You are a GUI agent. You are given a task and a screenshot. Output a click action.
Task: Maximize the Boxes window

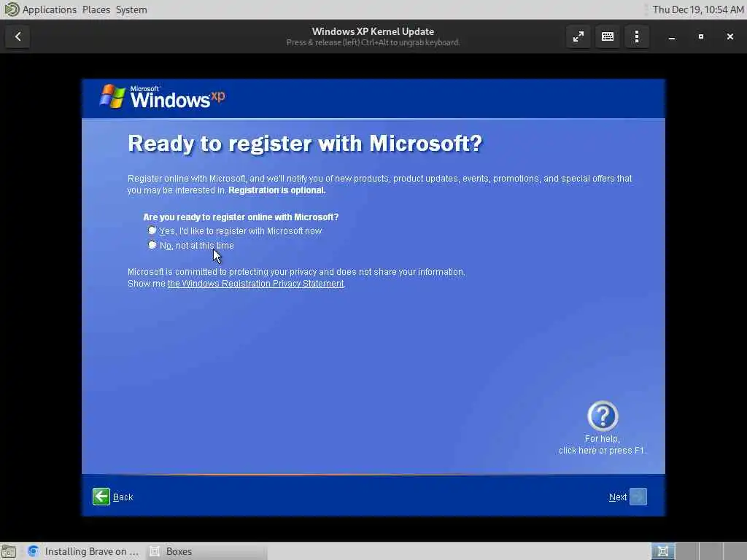(x=701, y=36)
